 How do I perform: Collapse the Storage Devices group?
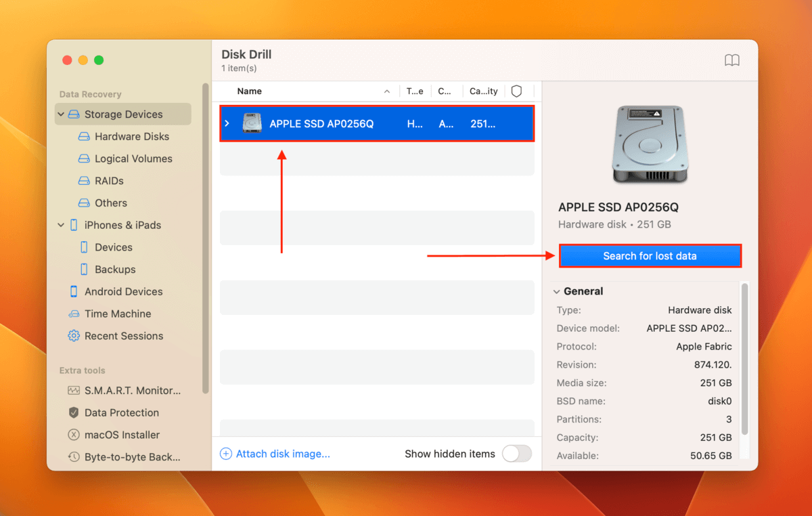[61, 114]
